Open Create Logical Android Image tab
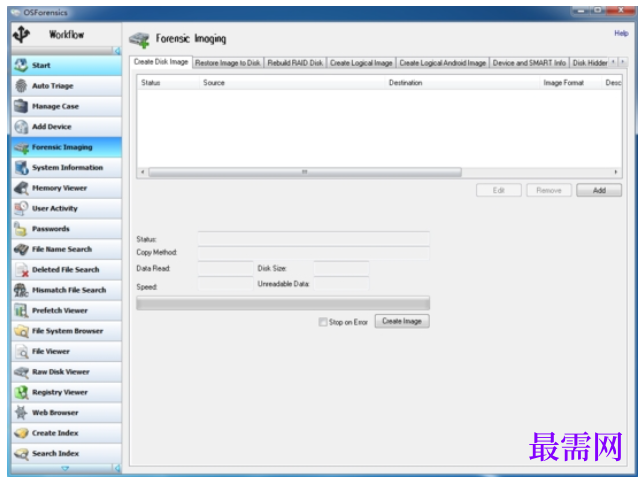This screenshot has height=478, width=641. 443,63
